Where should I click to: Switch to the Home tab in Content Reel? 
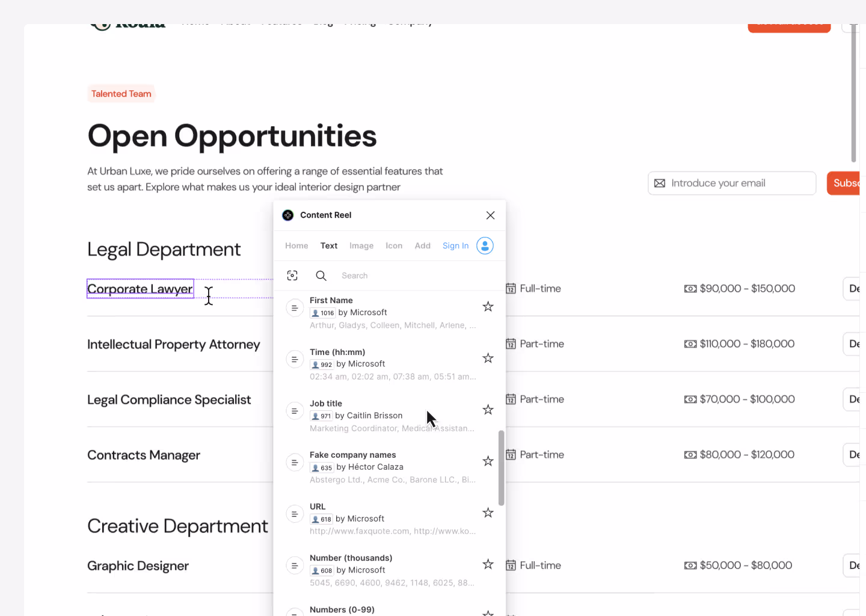[x=296, y=245]
